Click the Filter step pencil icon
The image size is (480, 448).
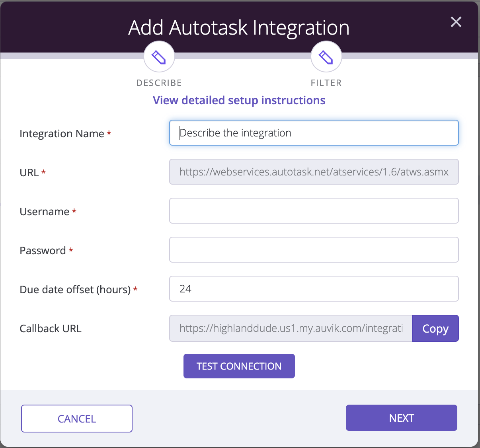click(326, 57)
